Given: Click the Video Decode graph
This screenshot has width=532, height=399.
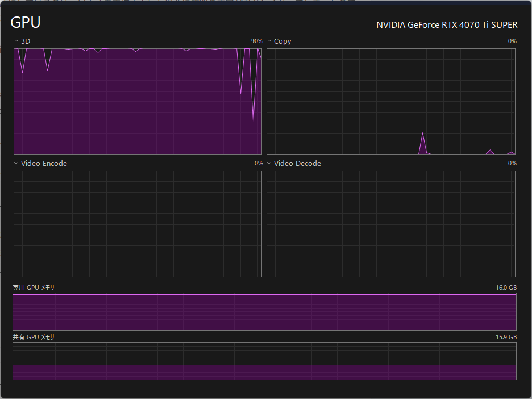Looking at the screenshot, I should [x=391, y=224].
